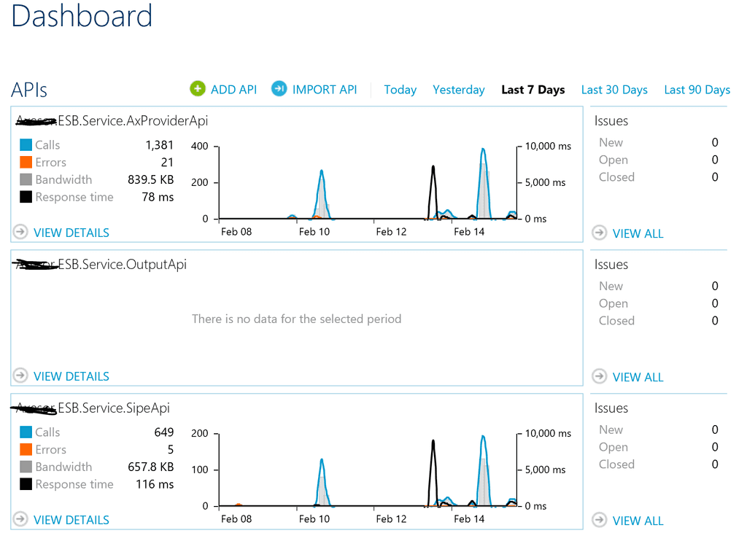
Task: Click Feb 10 axis label on AxProviderApi chart
Action: click(x=314, y=232)
